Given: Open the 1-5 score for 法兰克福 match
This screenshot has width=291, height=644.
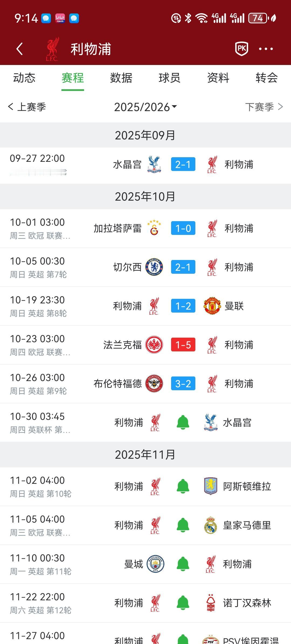Looking at the screenshot, I should (183, 345).
